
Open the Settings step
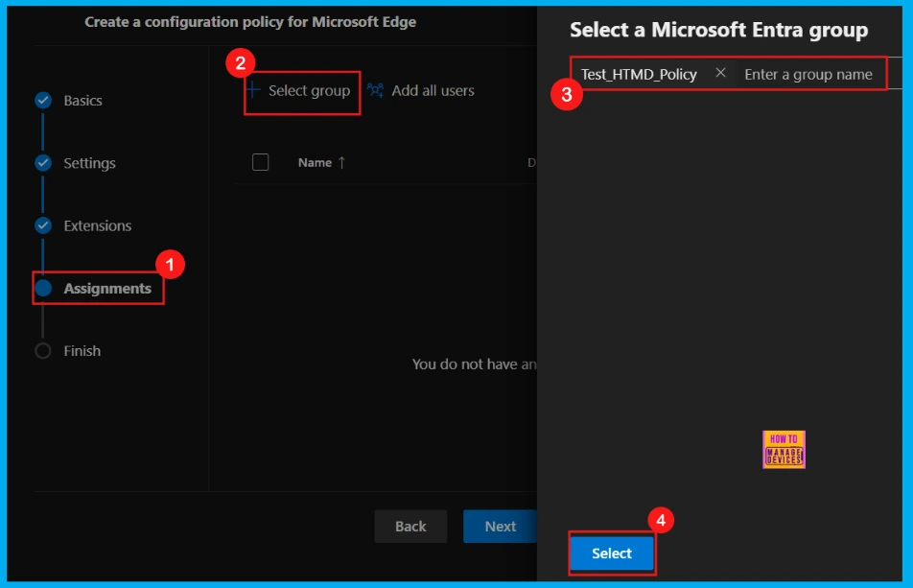tap(90, 163)
